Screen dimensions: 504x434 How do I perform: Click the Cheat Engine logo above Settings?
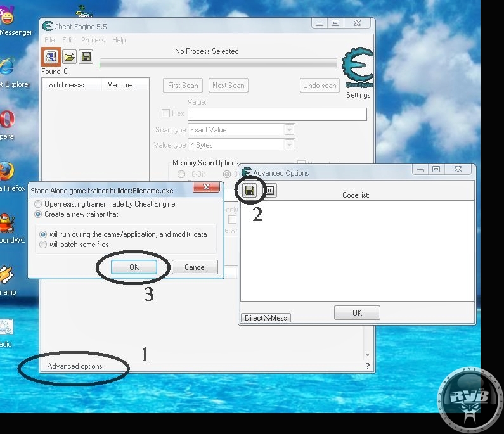pyautogui.click(x=358, y=68)
